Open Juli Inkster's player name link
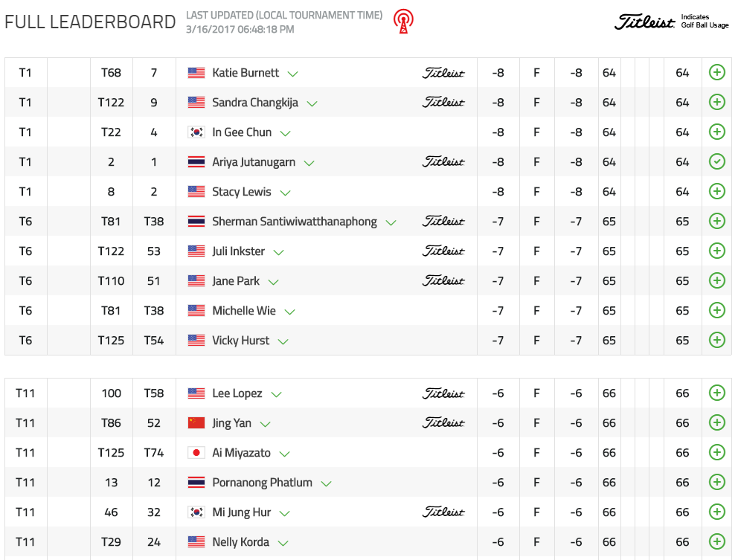The width and height of the screenshot is (738, 560). [238, 251]
